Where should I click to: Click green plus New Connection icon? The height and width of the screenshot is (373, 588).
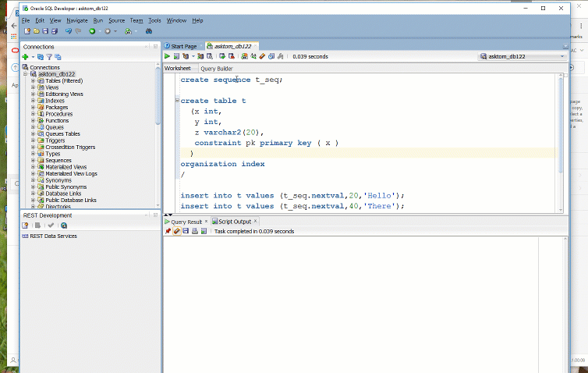25,57
